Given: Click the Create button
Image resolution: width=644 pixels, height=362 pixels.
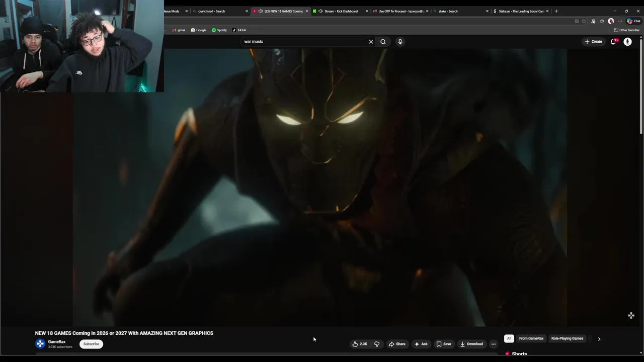Looking at the screenshot, I should (x=593, y=42).
